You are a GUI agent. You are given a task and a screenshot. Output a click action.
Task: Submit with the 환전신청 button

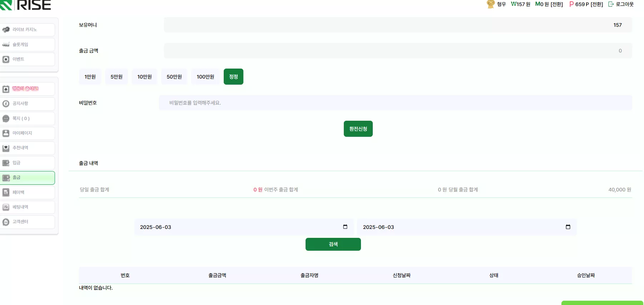pos(358,129)
